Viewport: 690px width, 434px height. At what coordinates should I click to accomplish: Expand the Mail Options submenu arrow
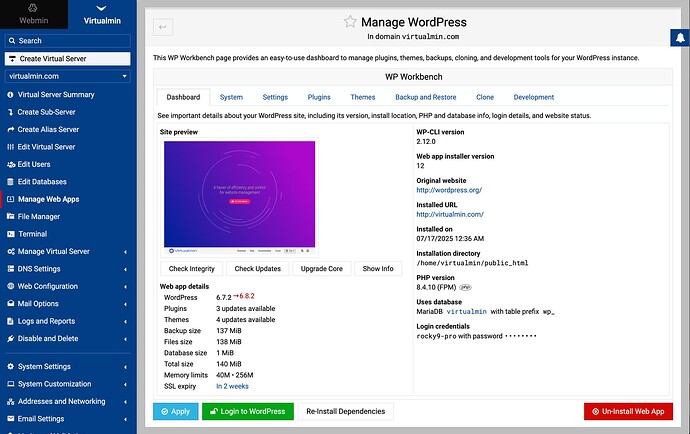coord(125,304)
